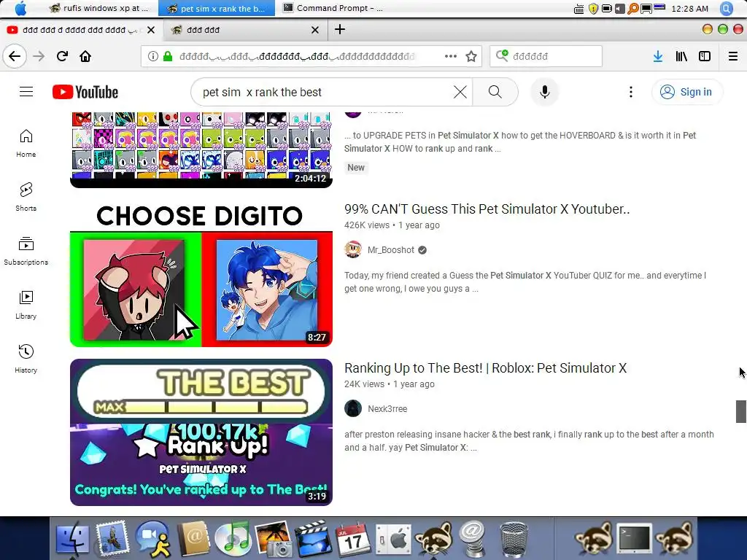Open Library in the YouTube sidebar
Image resolution: width=747 pixels, height=560 pixels.
26,305
